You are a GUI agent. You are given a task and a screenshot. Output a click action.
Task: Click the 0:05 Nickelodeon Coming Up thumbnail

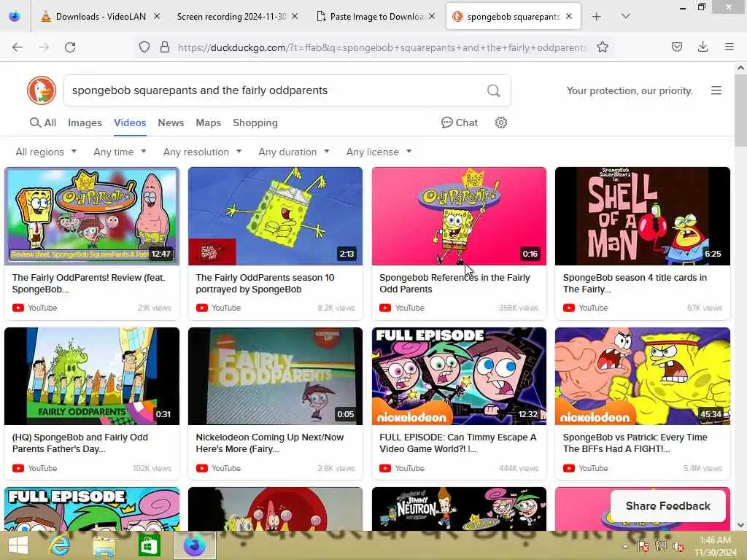[x=275, y=376]
